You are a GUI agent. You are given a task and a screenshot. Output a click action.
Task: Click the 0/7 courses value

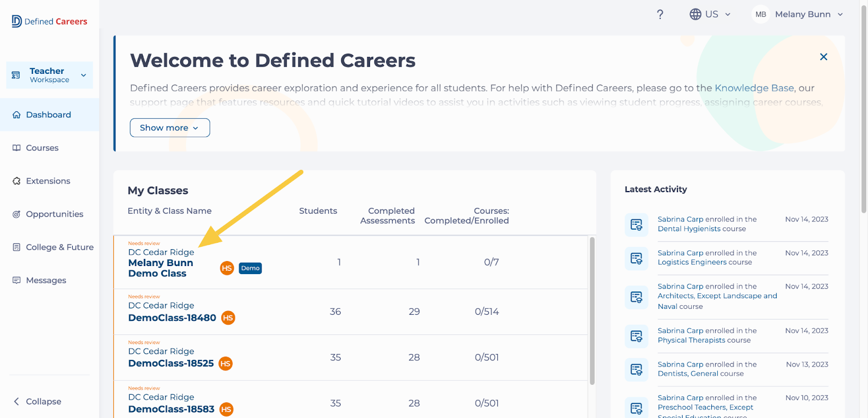492,262
